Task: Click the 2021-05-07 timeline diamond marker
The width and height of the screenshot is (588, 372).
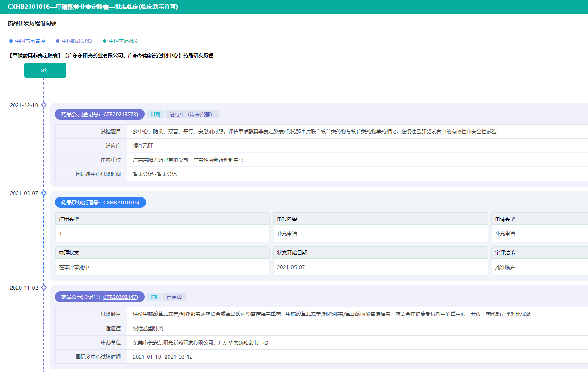Action: click(x=44, y=193)
